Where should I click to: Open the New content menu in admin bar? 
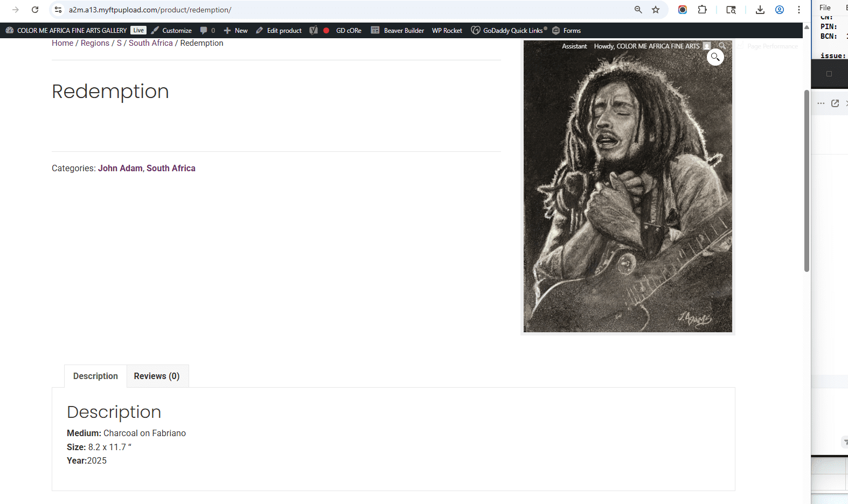(x=235, y=31)
